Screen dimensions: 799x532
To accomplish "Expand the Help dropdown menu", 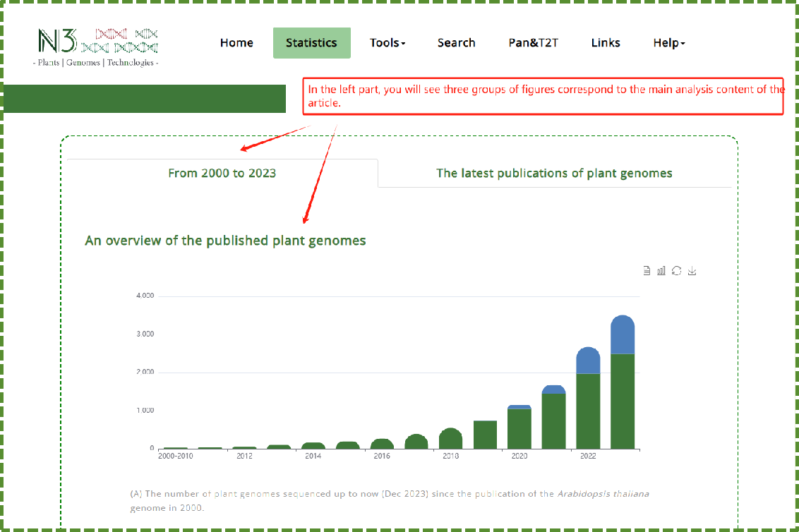I will pos(669,43).
